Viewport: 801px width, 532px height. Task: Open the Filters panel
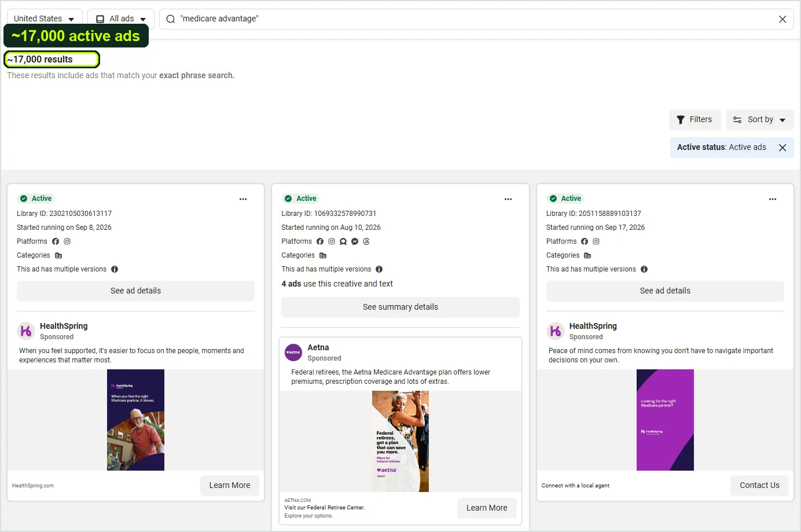point(695,120)
